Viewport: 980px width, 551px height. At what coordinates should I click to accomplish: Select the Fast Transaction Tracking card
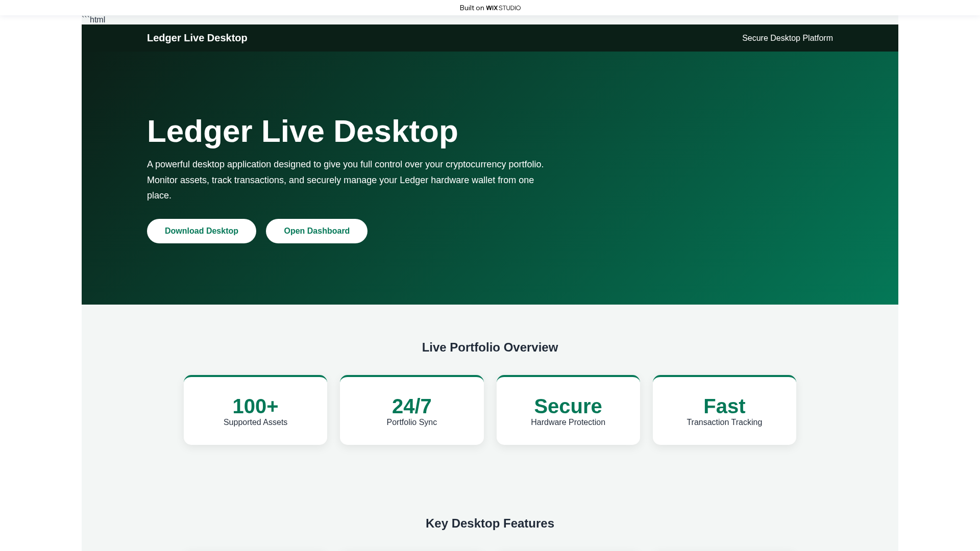pyautogui.click(x=724, y=410)
